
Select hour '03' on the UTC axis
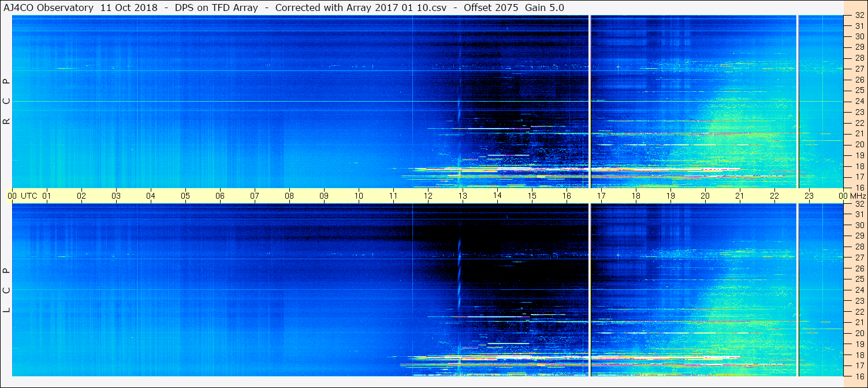click(x=116, y=196)
